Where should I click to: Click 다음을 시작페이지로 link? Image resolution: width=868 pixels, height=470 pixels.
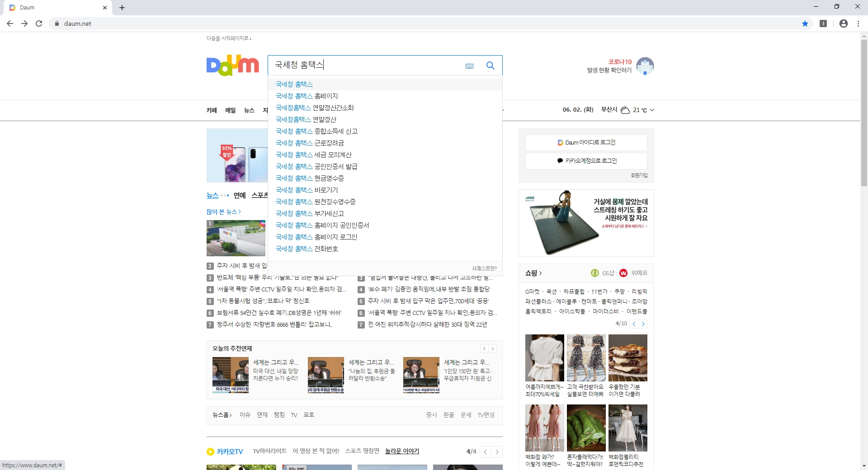tap(229, 38)
